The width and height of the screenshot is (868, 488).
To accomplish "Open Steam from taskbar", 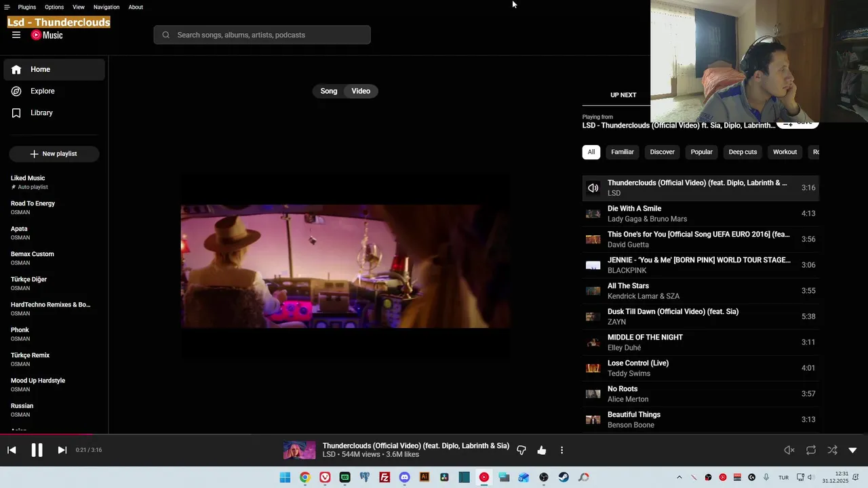I will click(564, 477).
